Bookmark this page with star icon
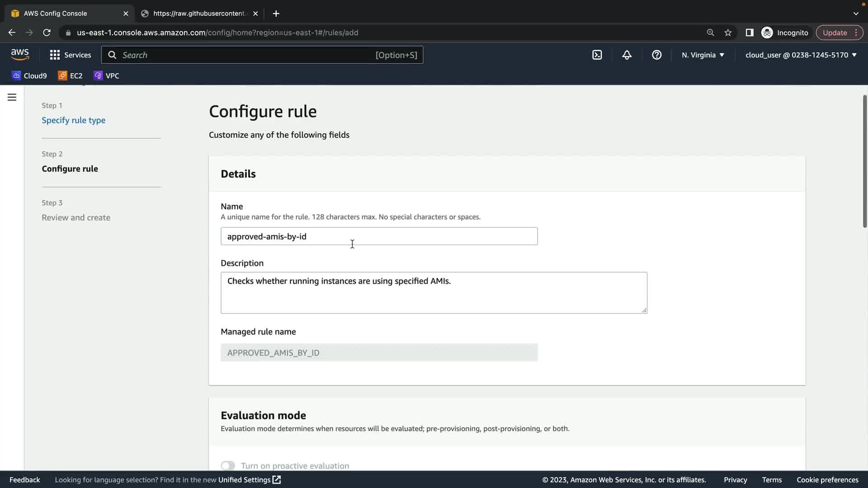 click(728, 33)
